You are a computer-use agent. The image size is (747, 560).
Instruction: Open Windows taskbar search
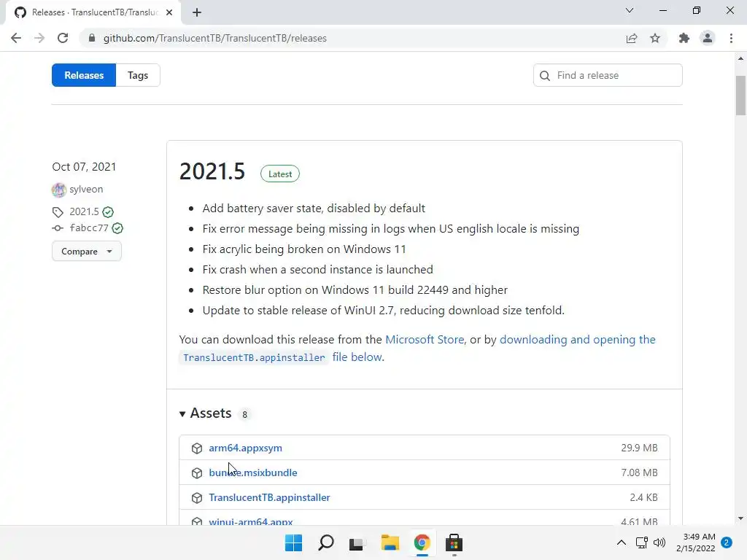click(326, 542)
